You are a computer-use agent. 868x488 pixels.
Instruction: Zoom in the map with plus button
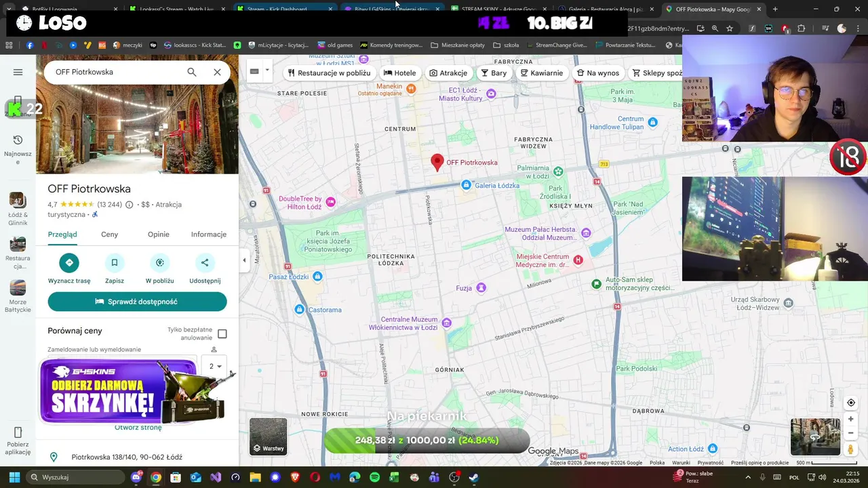pos(851,419)
